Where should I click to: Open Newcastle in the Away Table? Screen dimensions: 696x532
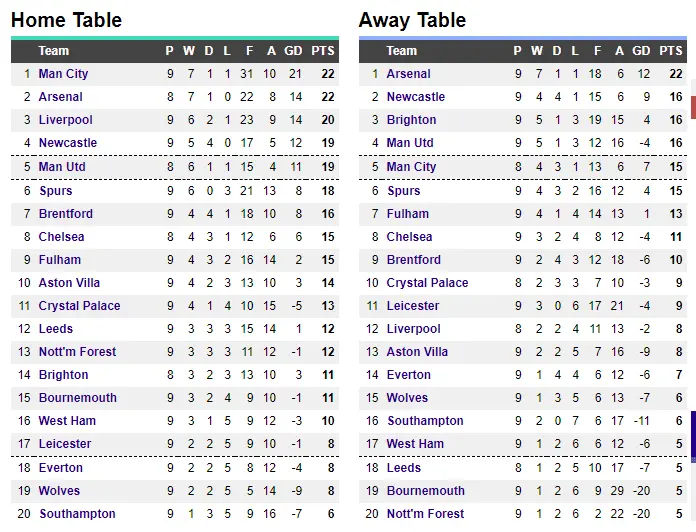pyautogui.click(x=415, y=97)
